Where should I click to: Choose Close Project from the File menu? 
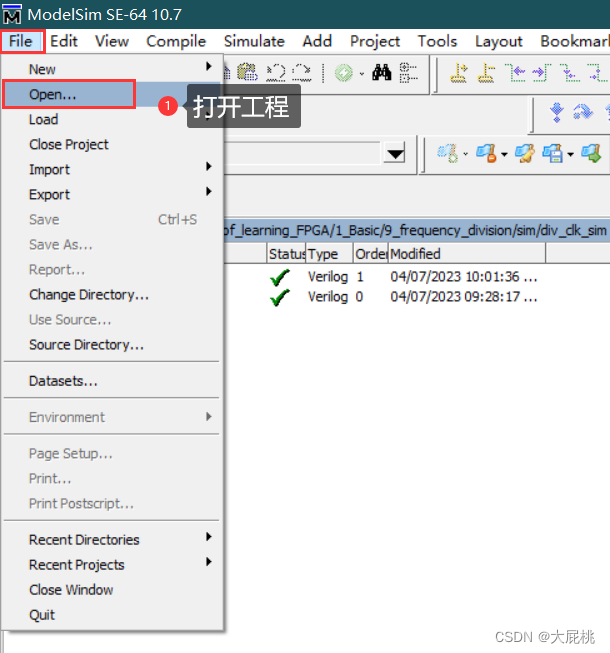[x=112, y=145]
